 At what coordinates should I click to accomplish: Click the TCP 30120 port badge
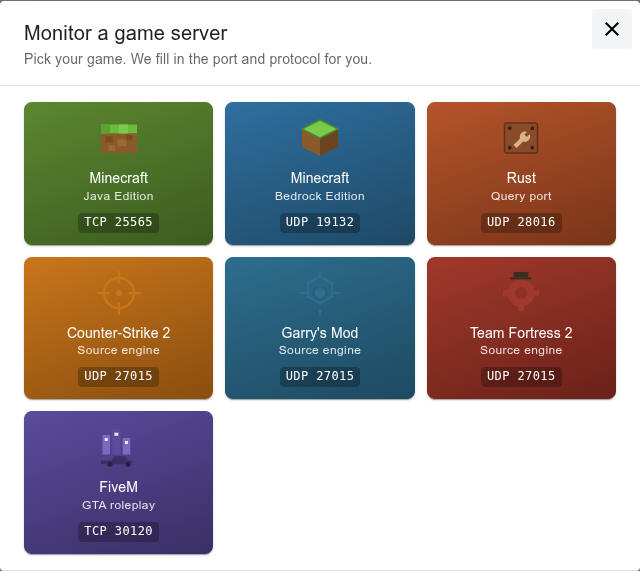118,531
